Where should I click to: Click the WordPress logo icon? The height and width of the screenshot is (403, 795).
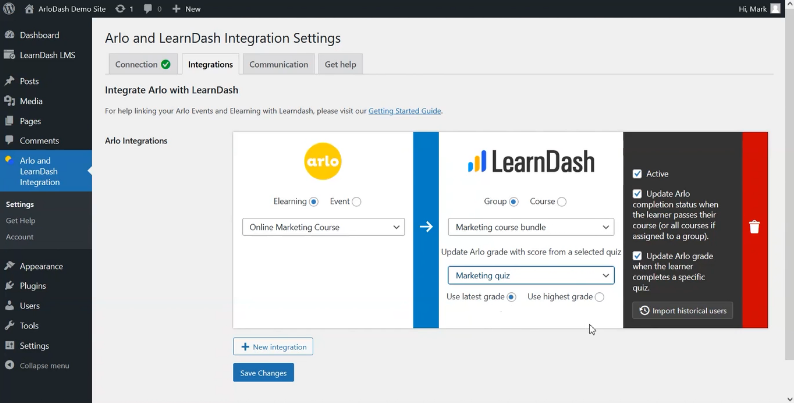(9, 9)
